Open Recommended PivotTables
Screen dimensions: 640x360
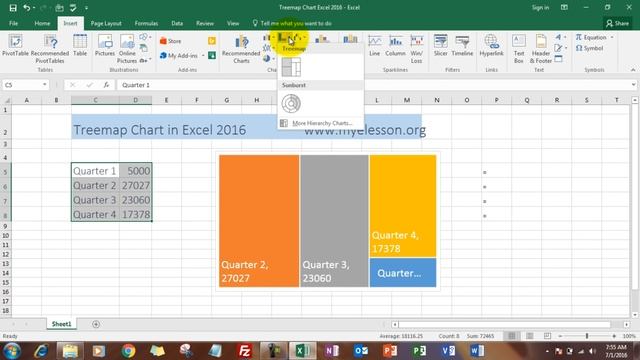coord(50,49)
